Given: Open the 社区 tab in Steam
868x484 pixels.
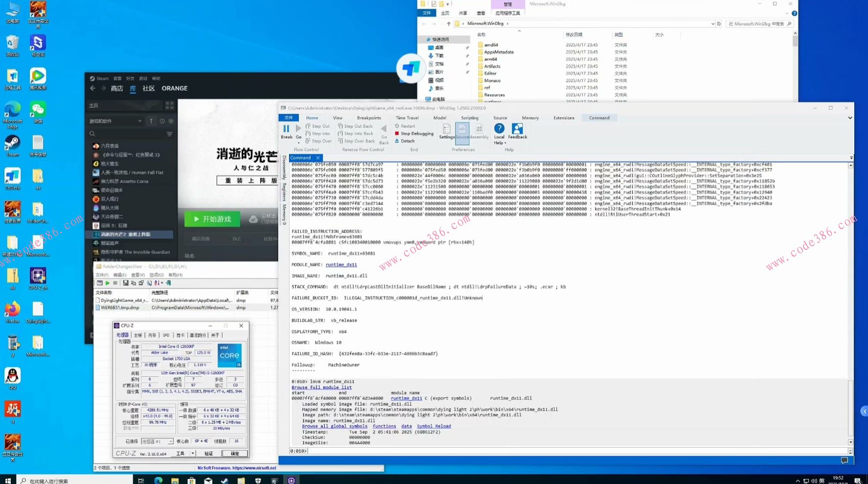Looking at the screenshot, I should click(148, 89).
